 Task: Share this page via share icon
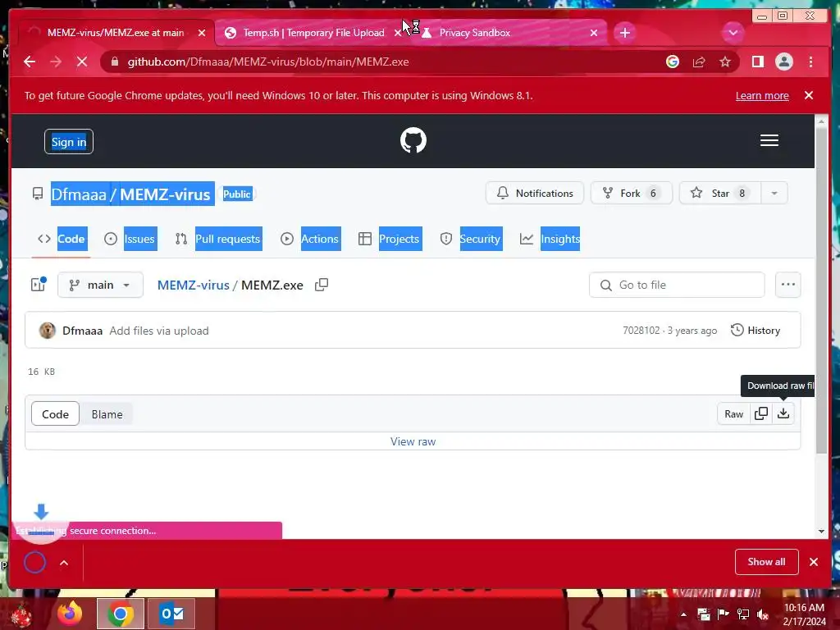click(x=699, y=62)
